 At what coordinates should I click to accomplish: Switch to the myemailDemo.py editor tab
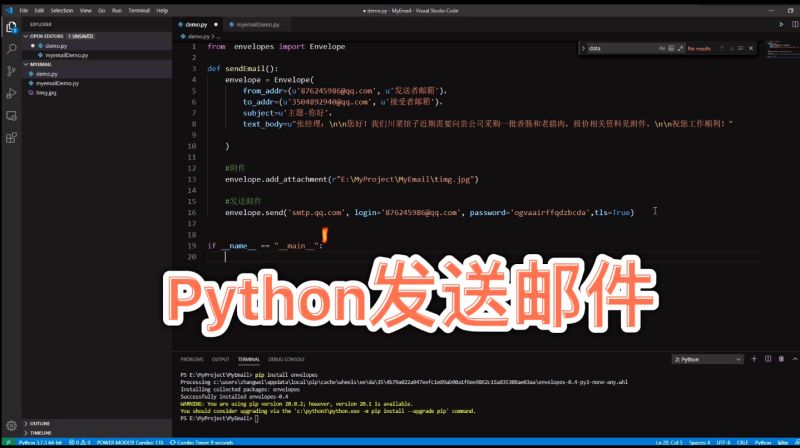point(258,24)
